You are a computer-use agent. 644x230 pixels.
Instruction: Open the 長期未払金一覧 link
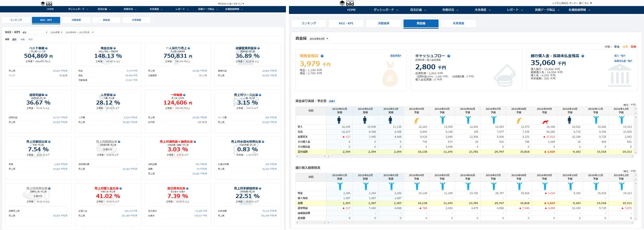tap(623, 61)
